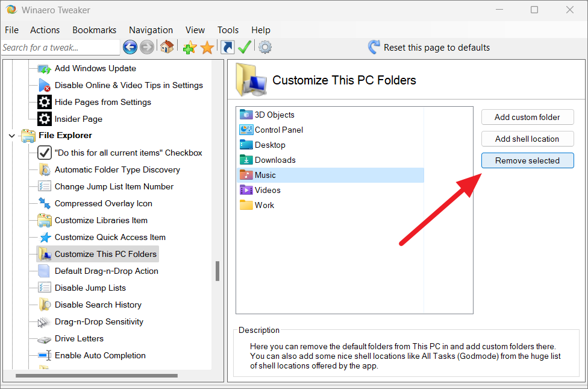Image resolution: width=588 pixels, height=389 pixels.
Task: Open the Tools menu
Action: (228, 30)
